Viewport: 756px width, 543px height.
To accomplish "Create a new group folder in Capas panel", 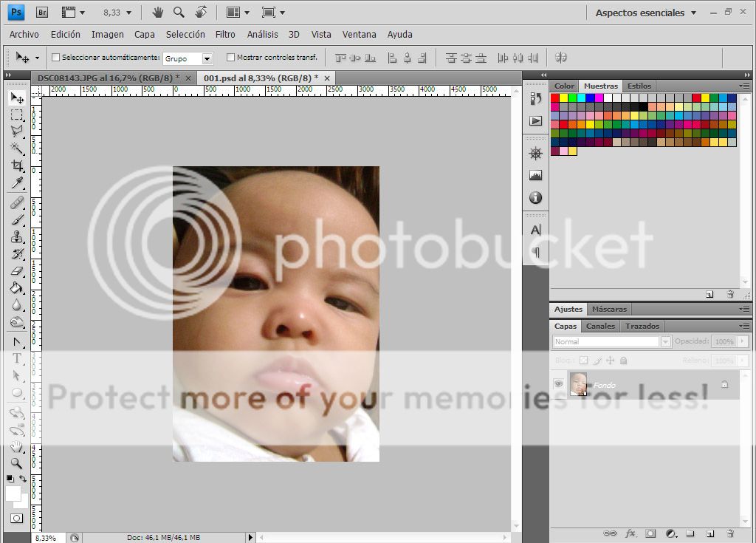I will [690, 533].
